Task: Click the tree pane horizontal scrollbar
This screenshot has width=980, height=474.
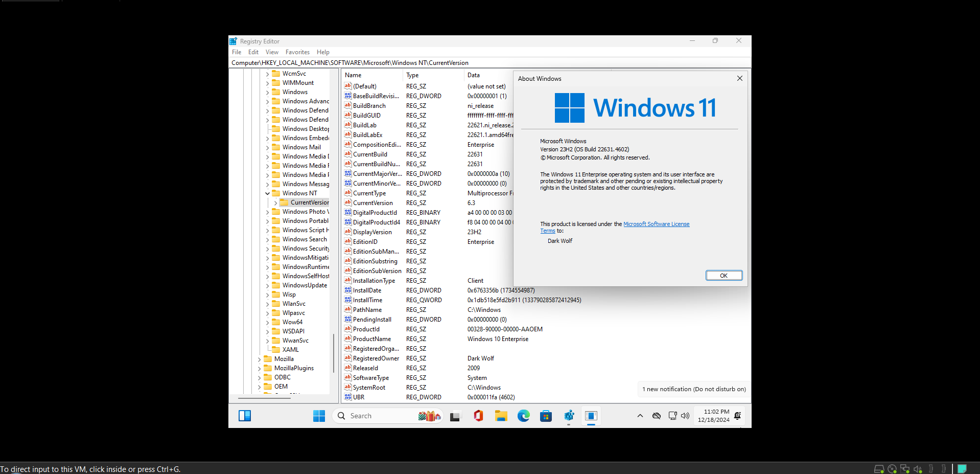Action: 265,398
